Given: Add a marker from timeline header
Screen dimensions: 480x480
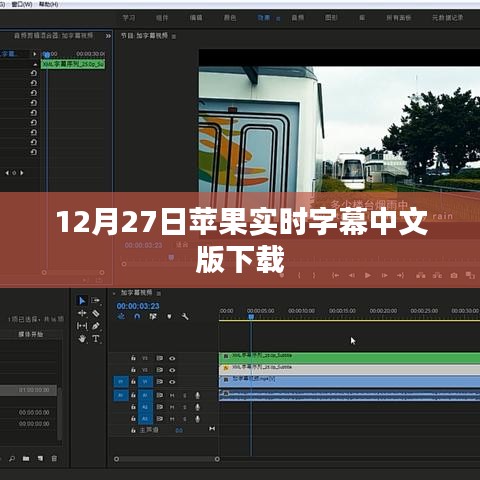Looking at the screenshot, I should (169, 316).
